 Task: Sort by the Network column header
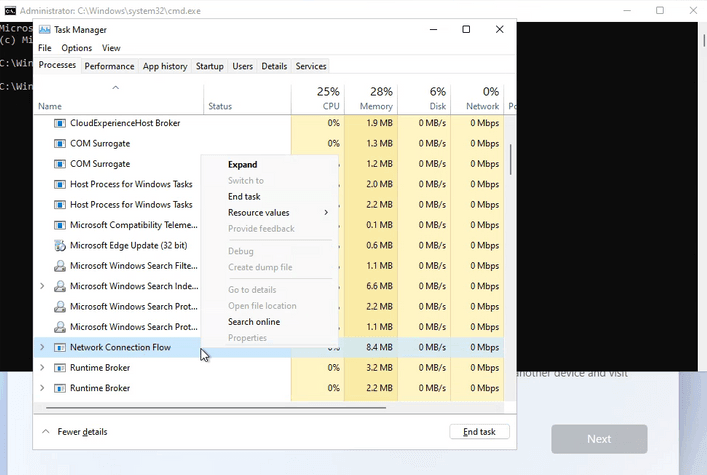(477, 99)
